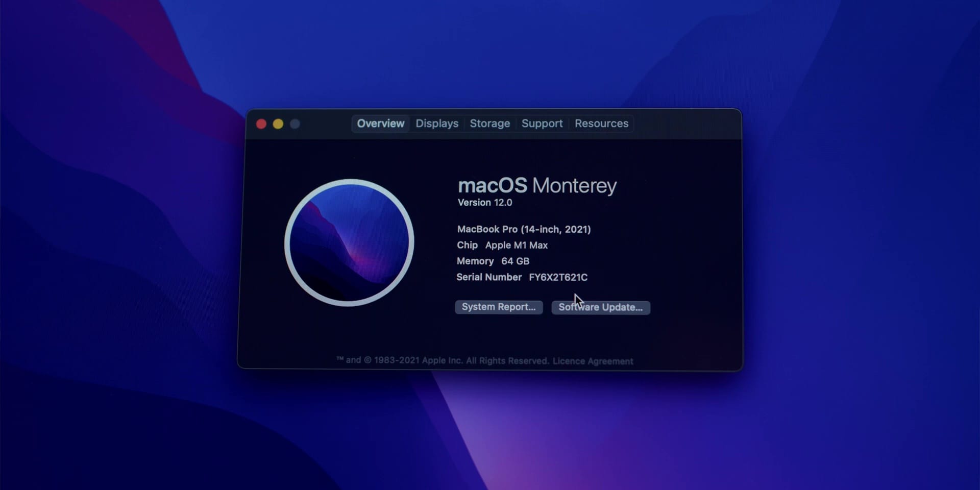Minimize window with the yellow button

click(x=278, y=124)
